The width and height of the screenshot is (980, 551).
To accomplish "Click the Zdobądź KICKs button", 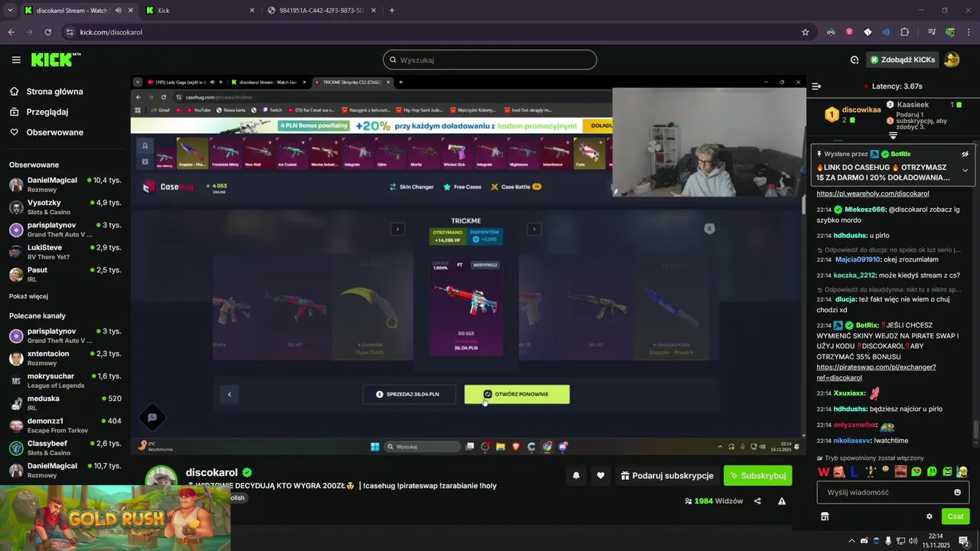I will pos(903,60).
